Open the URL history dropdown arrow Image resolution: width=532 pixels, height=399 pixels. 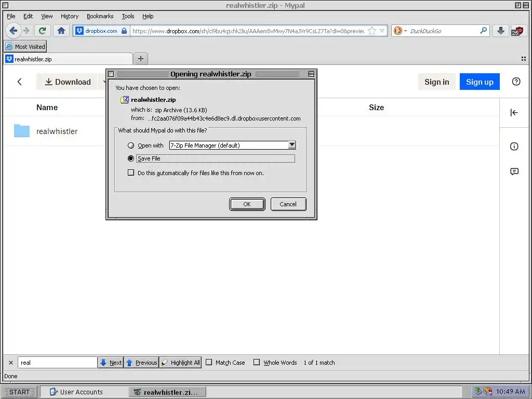coord(382,31)
